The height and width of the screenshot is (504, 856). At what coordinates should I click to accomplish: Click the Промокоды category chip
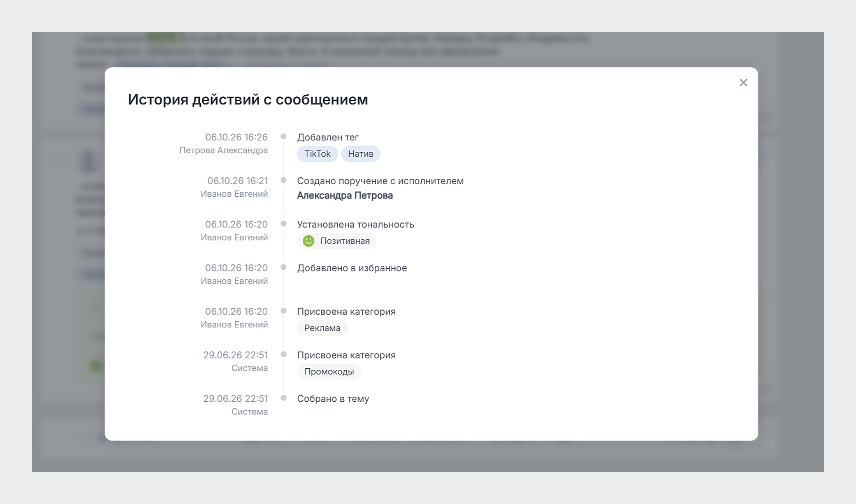(329, 371)
